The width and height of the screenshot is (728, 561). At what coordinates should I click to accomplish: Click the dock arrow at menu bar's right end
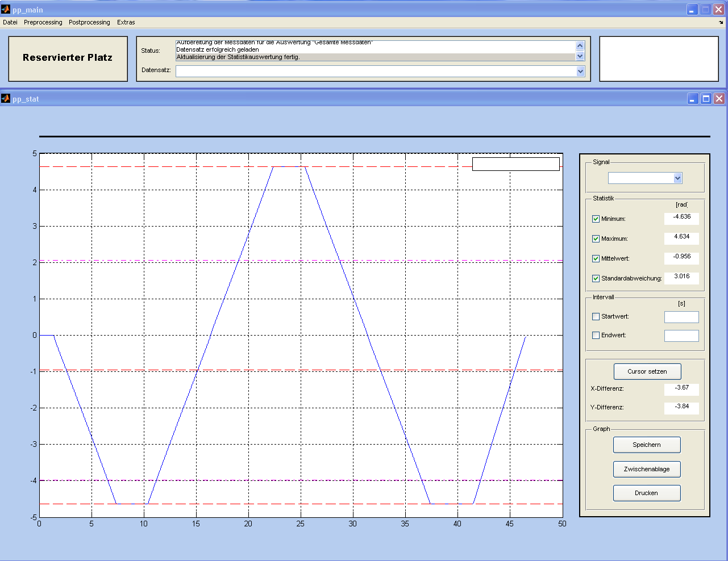coord(721,23)
